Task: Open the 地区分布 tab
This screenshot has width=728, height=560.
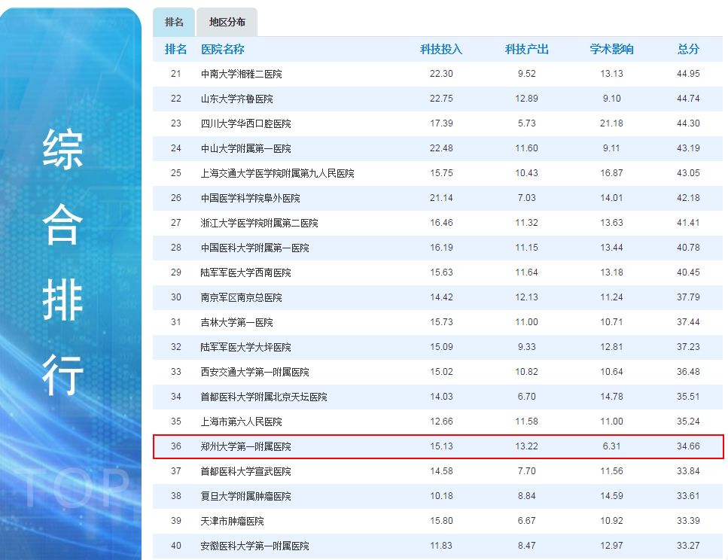Action: click(227, 22)
